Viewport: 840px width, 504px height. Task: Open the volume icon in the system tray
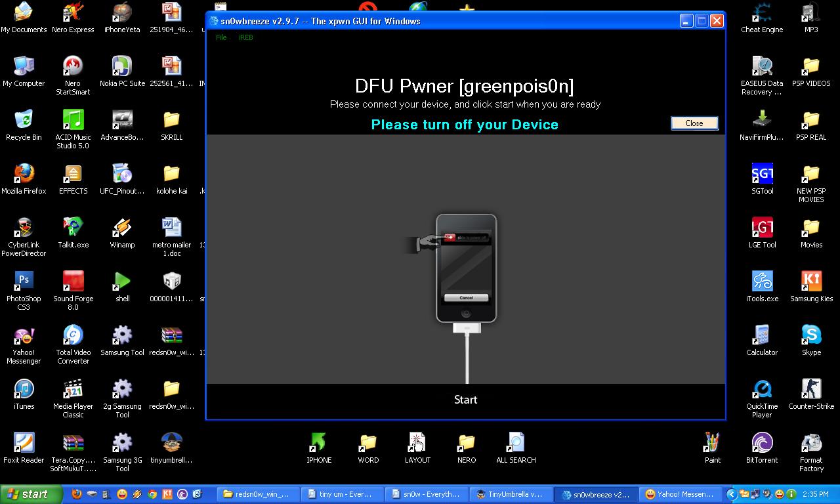(766, 494)
